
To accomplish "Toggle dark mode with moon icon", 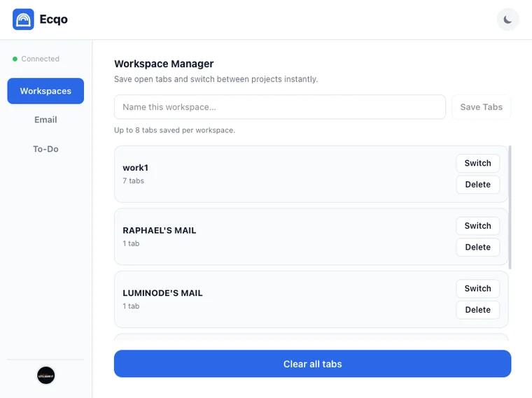I will pos(507,20).
